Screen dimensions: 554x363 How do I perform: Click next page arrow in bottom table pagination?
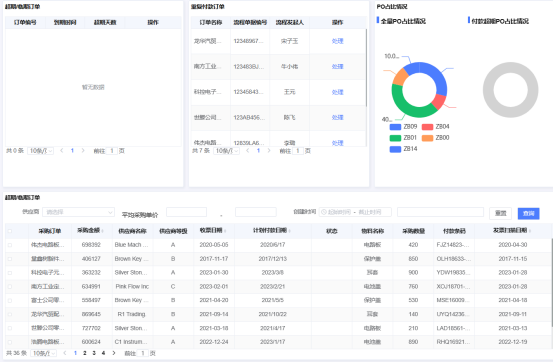[x=114, y=353]
